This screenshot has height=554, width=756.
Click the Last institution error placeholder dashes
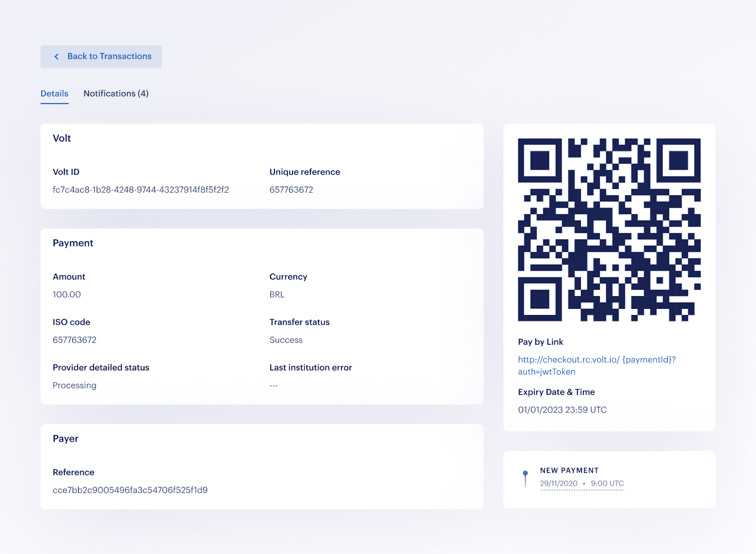[x=274, y=385]
